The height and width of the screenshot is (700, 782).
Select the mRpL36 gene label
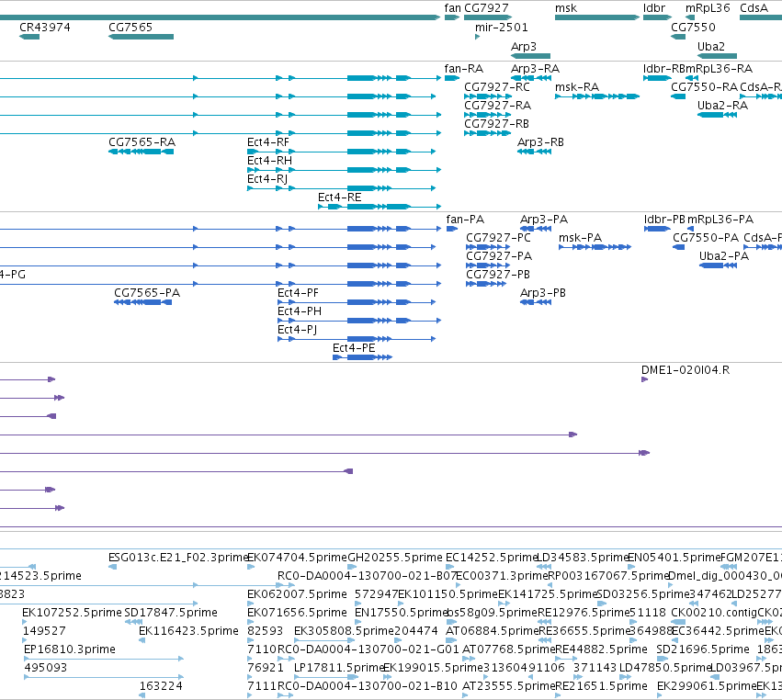point(708,8)
